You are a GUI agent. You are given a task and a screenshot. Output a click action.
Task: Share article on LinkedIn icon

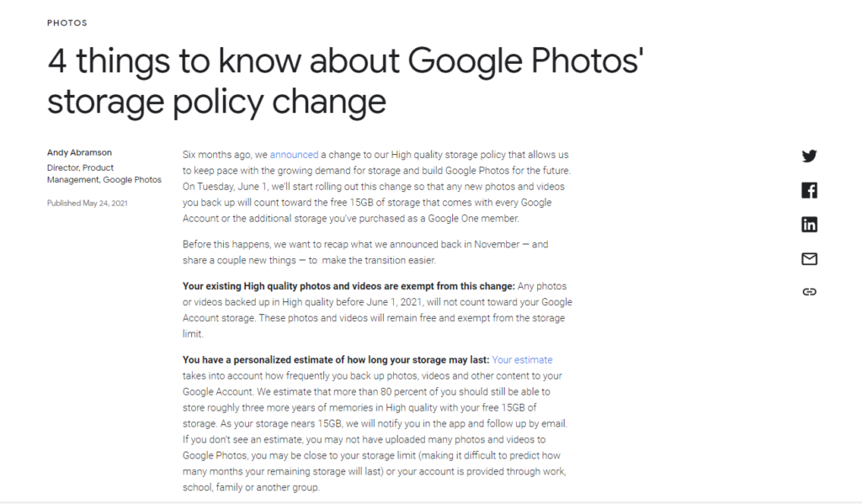(x=809, y=225)
